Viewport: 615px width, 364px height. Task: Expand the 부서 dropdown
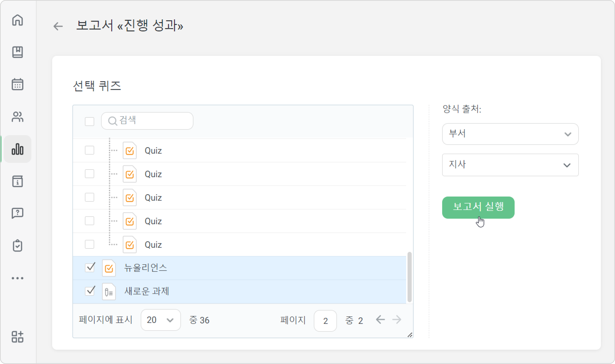510,134
